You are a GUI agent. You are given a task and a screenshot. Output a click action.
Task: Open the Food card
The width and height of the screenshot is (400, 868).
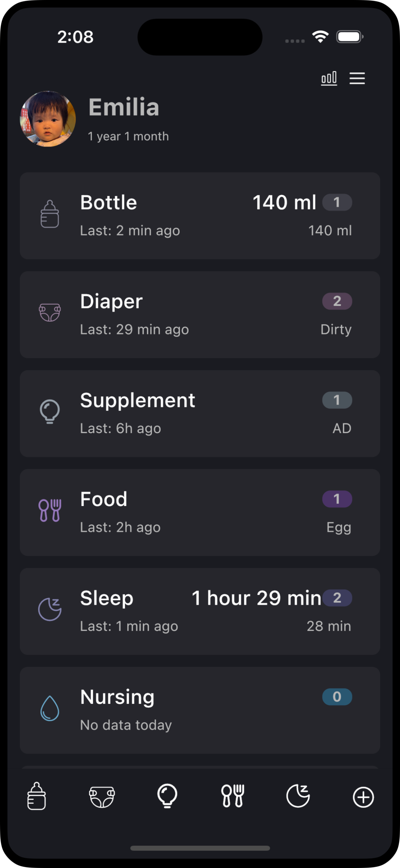click(200, 512)
